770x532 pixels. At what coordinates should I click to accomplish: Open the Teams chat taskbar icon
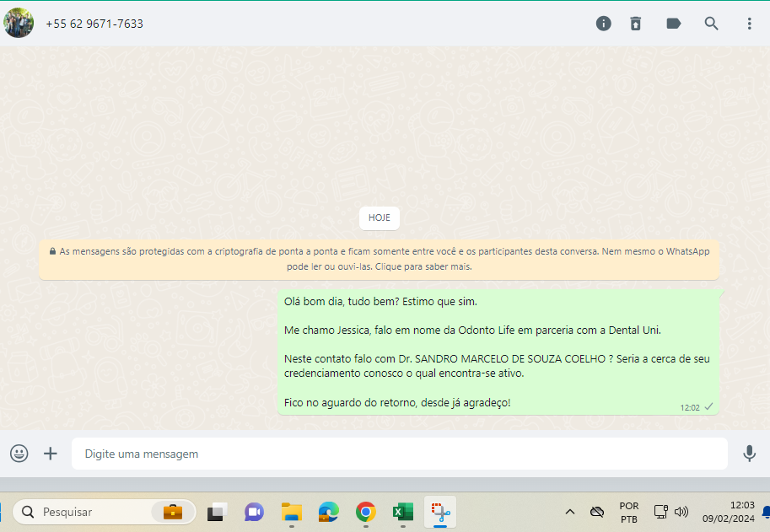[x=254, y=512]
